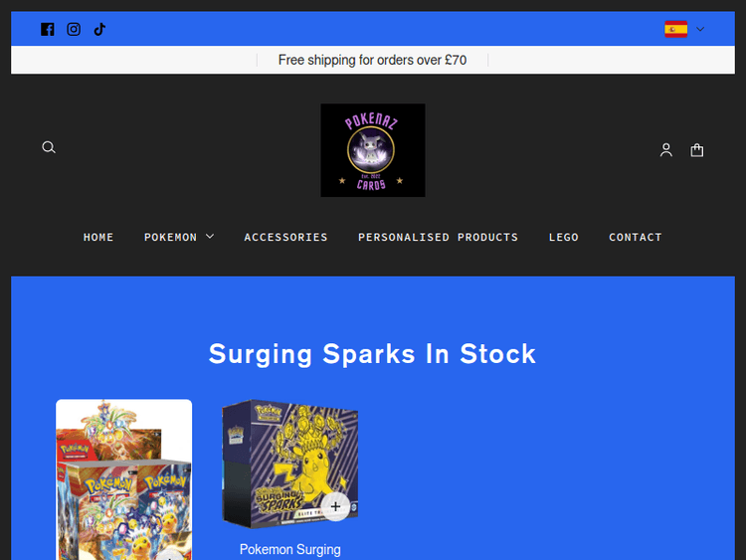Open the account login icon

click(666, 150)
